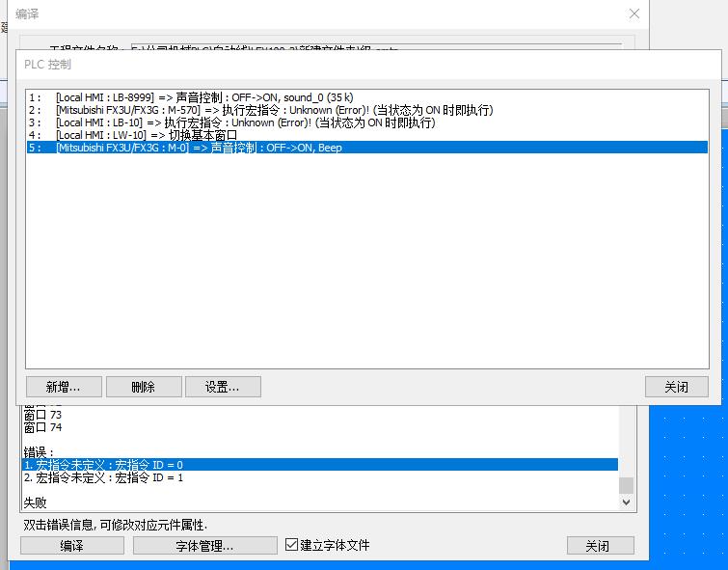Click the 新增... button
The width and height of the screenshot is (728, 570).
point(63,387)
